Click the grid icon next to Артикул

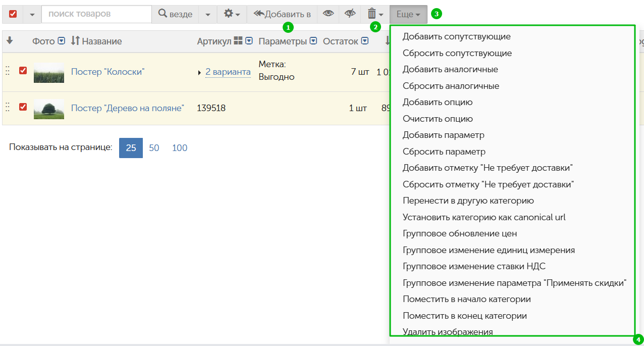tap(238, 41)
